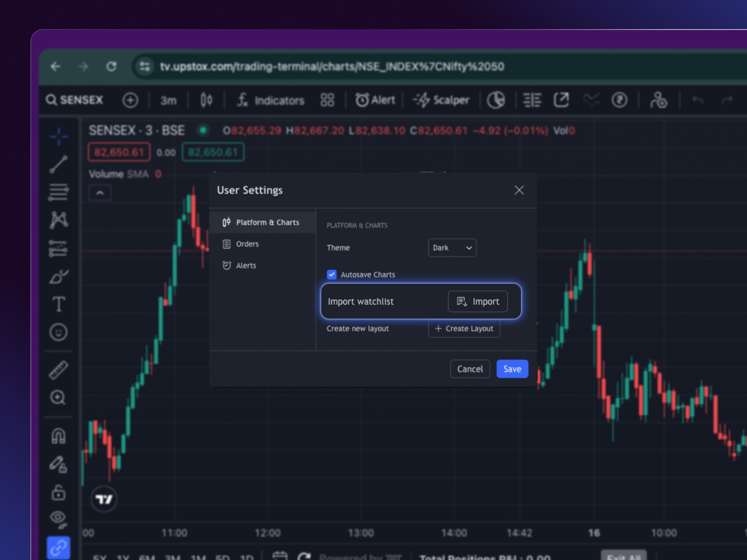The image size is (747, 560).
Task: Click the Import watchlist button
Action: click(x=478, y=301)
